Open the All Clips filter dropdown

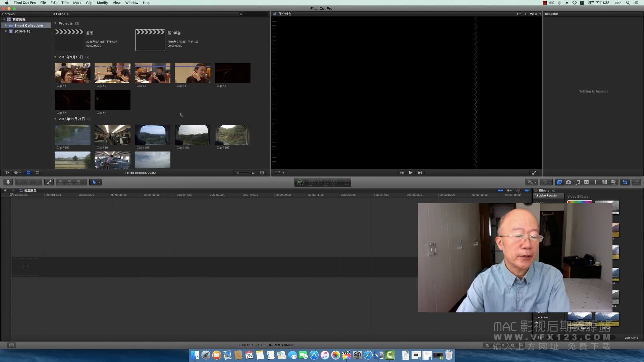tap(61, 14)
